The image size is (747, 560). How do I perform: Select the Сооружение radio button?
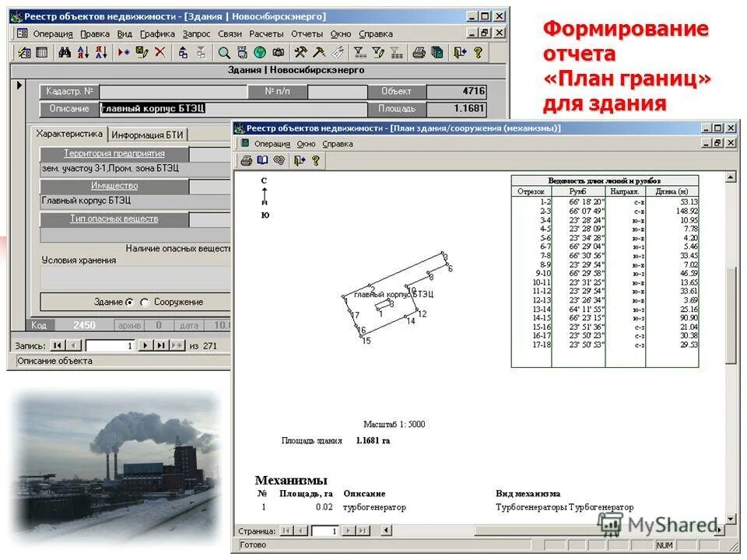(x=145, y=303)
